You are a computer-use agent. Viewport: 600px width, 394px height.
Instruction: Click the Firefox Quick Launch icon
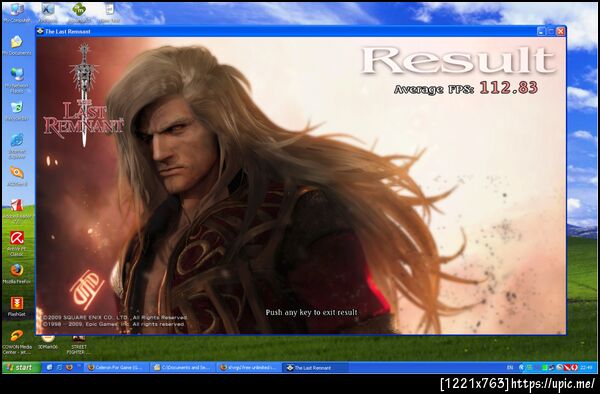(69, 367)
